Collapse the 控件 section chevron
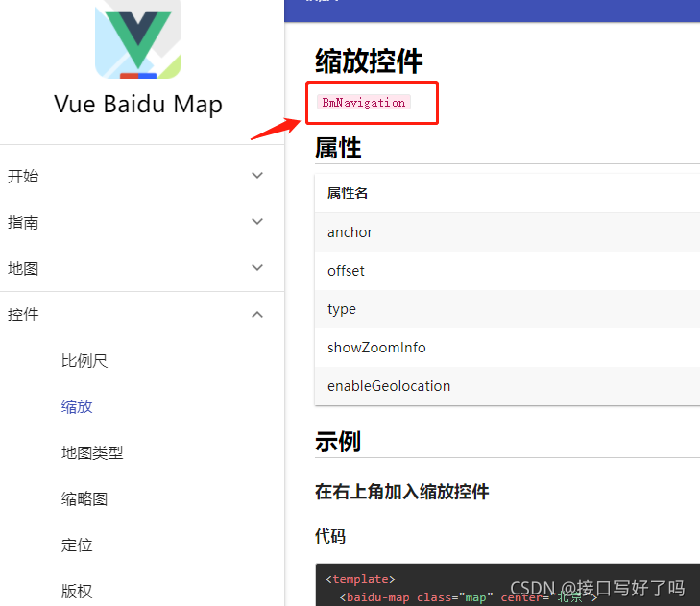 point(257,315)
